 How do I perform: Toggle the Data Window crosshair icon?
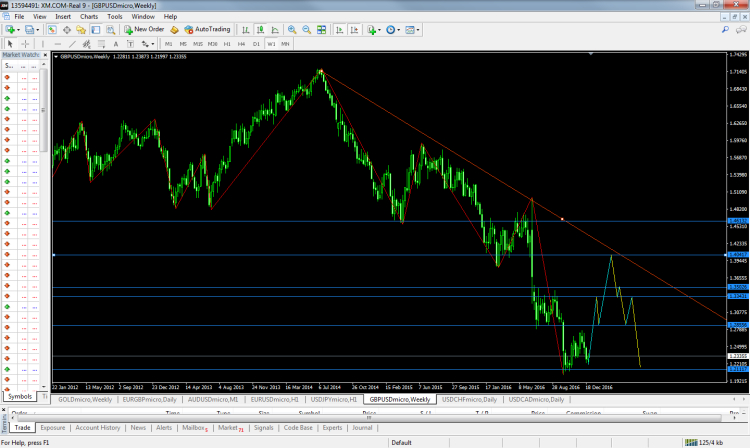[66, 30]
